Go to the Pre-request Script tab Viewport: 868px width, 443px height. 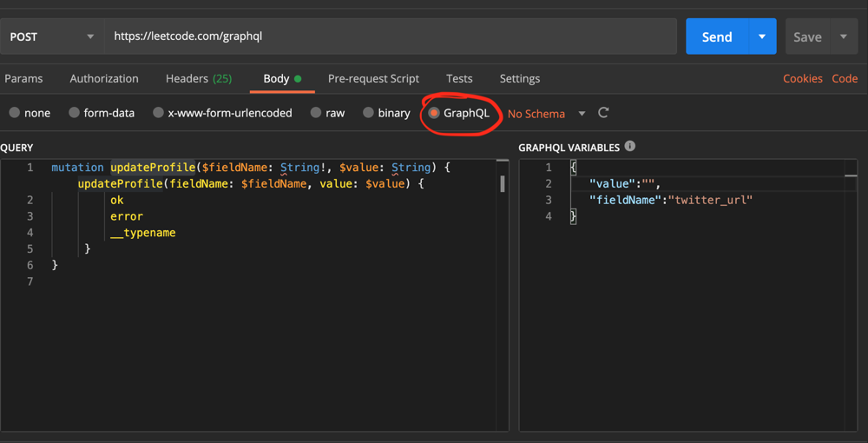(373, 78)
